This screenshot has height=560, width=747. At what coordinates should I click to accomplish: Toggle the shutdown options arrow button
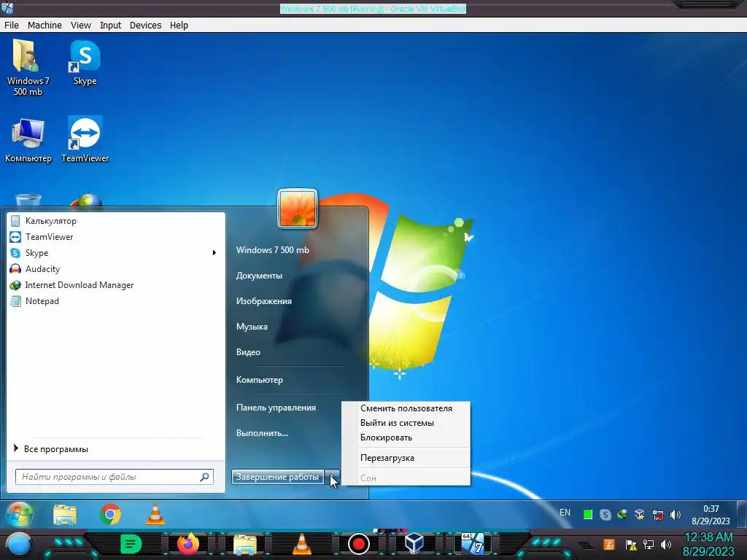tap(333, 477)
